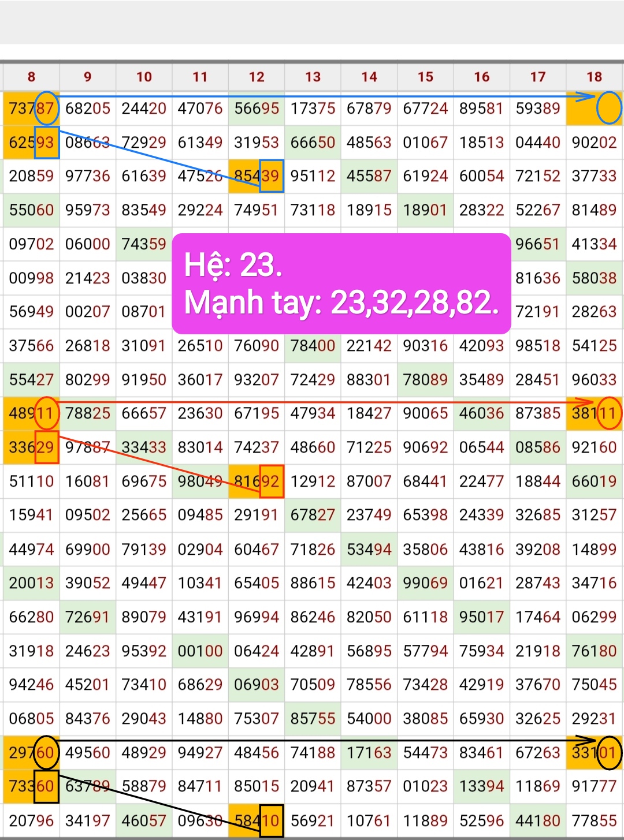Click the green cell 96651
The width and height of the screenshot is (624, 840).
pyautogui.click(x=538, y=244)
